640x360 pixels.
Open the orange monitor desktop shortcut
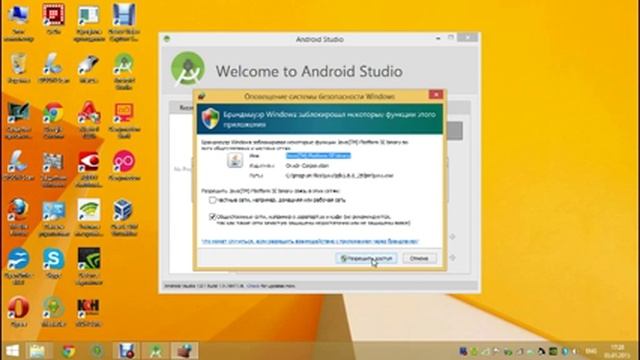click(x=124, y=120)
